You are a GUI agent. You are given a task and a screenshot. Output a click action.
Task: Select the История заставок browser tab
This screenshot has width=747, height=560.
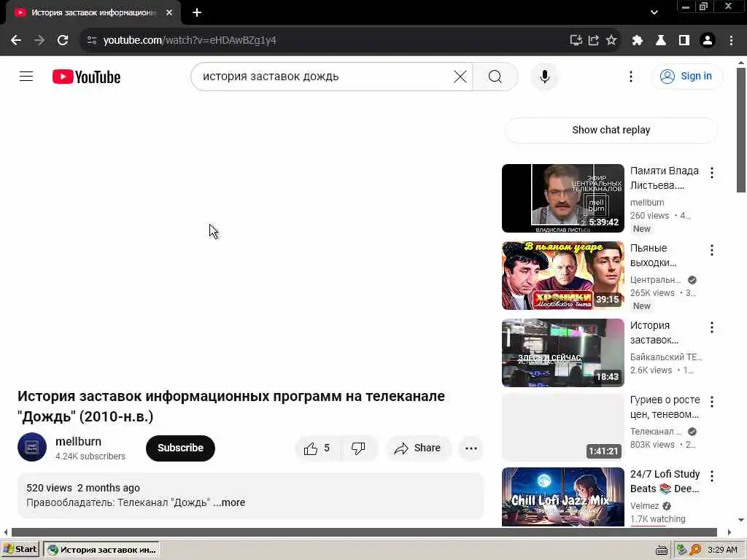[x=93, y=12]
